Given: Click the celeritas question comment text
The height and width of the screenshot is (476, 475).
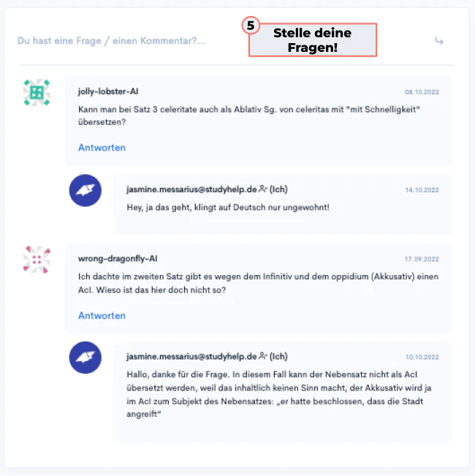Looking at the screenshot, I should (x=249, y=116).
